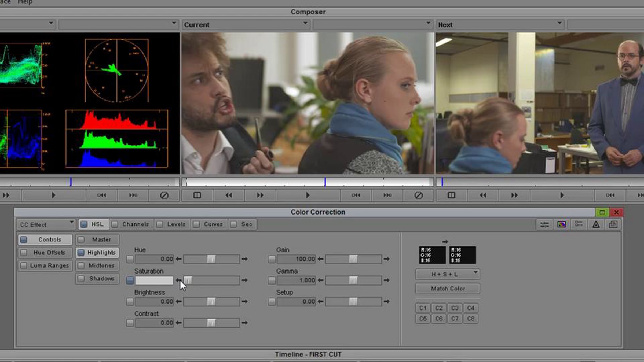Viewport: 644px width, 362px height.
Task: Expand the H + S + L match type dropdown
Action: point(448,274)
